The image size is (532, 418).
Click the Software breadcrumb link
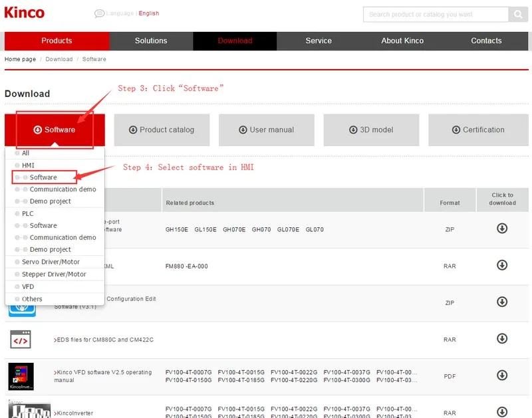click(x=94, y=59)
